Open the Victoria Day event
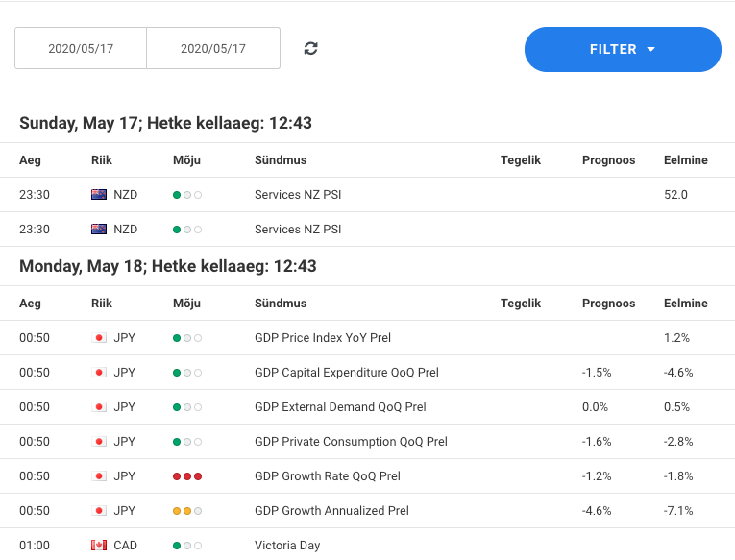Image resolution: width=735 pixels, height=560 pixels. click(287, 545)
